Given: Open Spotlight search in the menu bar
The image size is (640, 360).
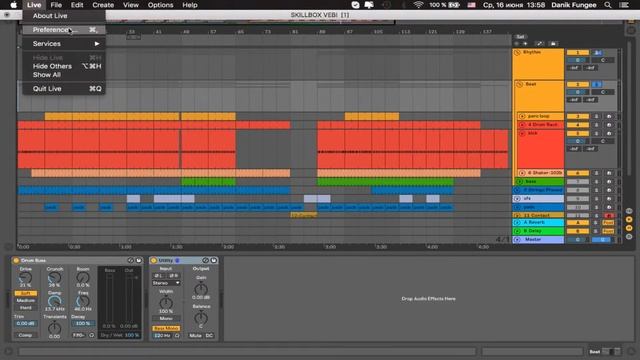Looking at the screenshot, I should tap(608, 5).
